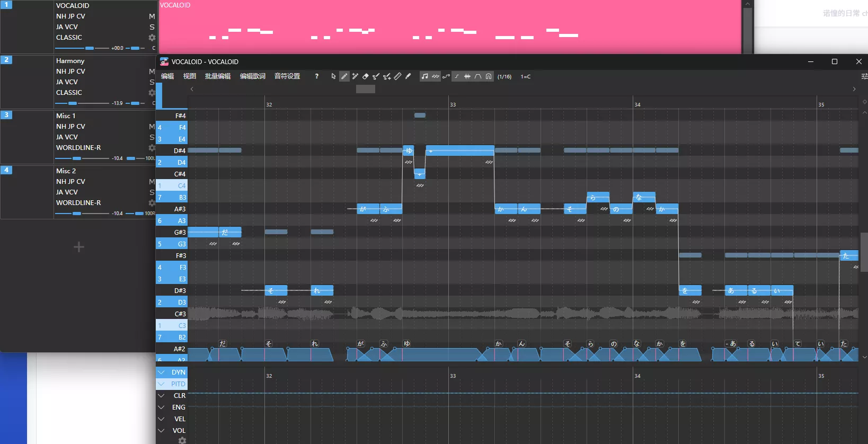Solo the Misc 2 track
This screenshot has height=444, width=868.
pyautogui.click(x=152, y=192)
